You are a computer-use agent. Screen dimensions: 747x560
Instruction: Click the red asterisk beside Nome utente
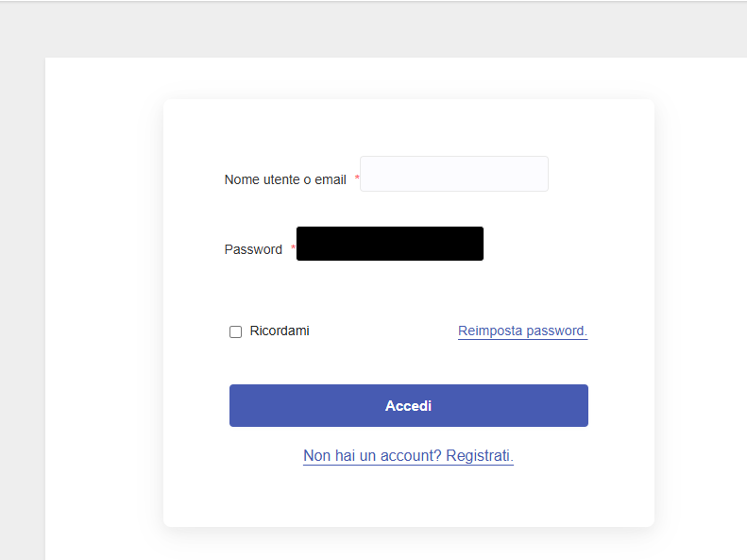coord(357,178)
